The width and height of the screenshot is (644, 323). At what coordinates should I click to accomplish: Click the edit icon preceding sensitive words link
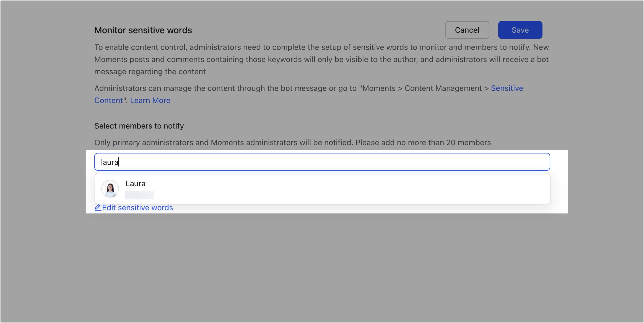pos(98,207)
